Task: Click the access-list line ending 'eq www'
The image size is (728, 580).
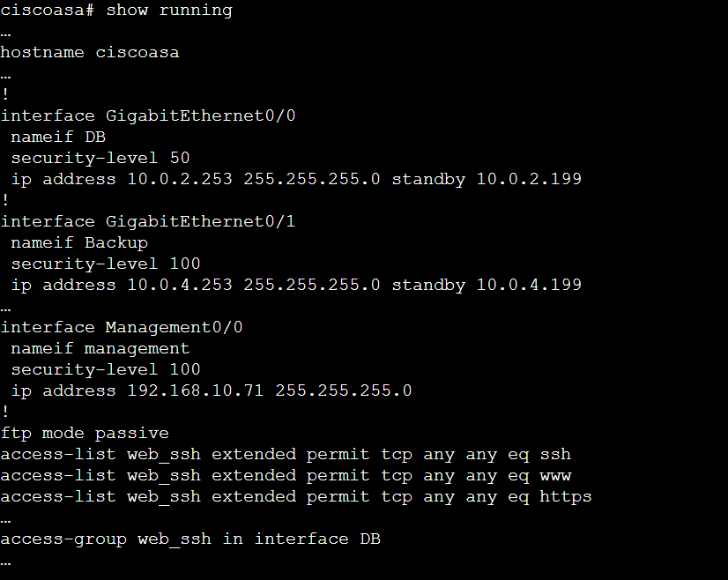Action: [x=286, y=476]
